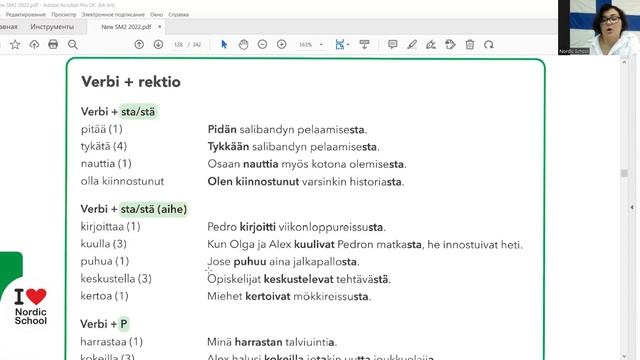Click sentence 'Osaan nauttia myös kotona olemisesta.'
Screen dimensions: 640x360
(307, 164)
